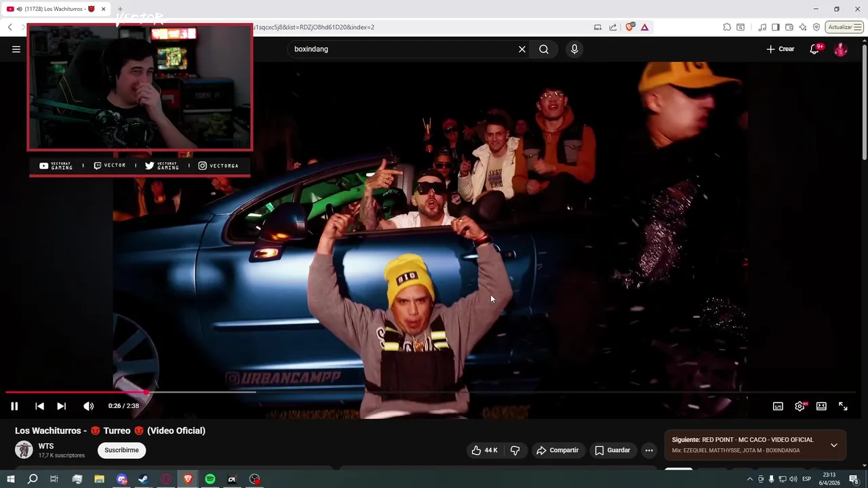Open Windows taskbar search
868x488 pixels.
[33, 479]
